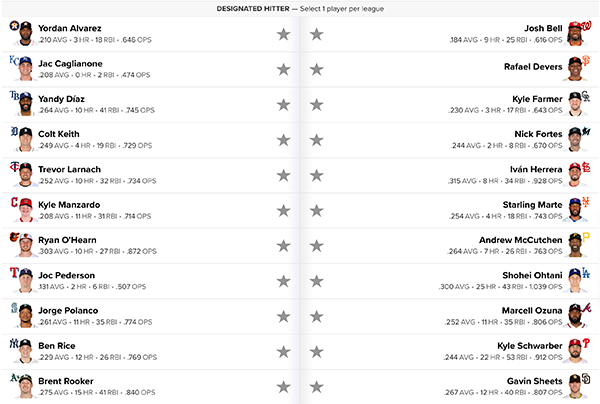The height and width of the screenshot is (404, 600).
Task: Mark Ryan O'Hearn's star as selected
Action: tap(284, 246)
